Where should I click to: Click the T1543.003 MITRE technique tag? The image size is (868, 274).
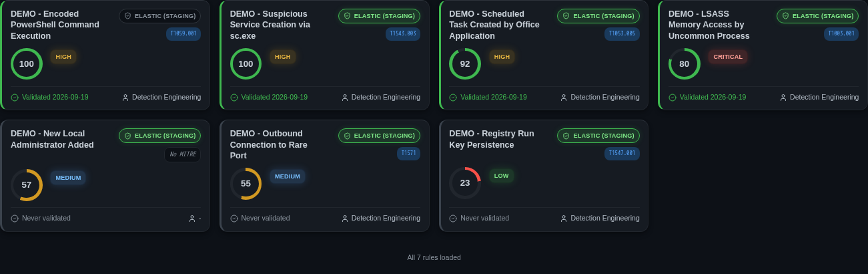click(x=403, y=33)
